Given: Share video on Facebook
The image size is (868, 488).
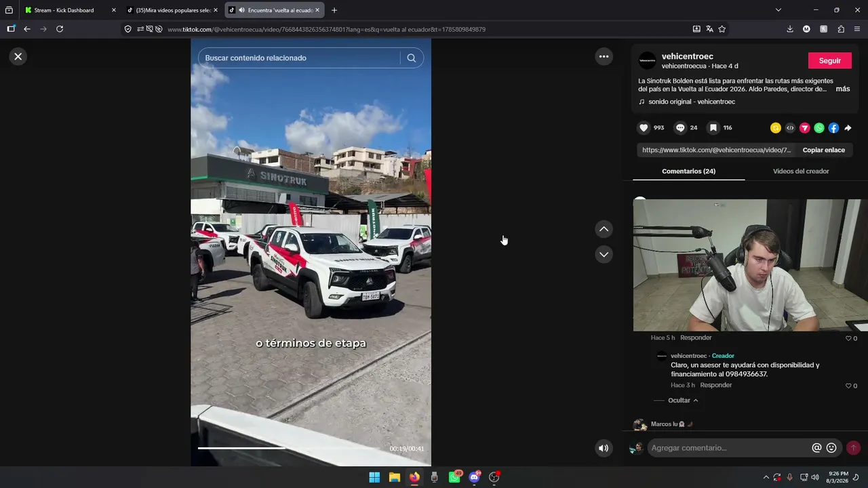Looking at the screenshot, I should 833,128.
